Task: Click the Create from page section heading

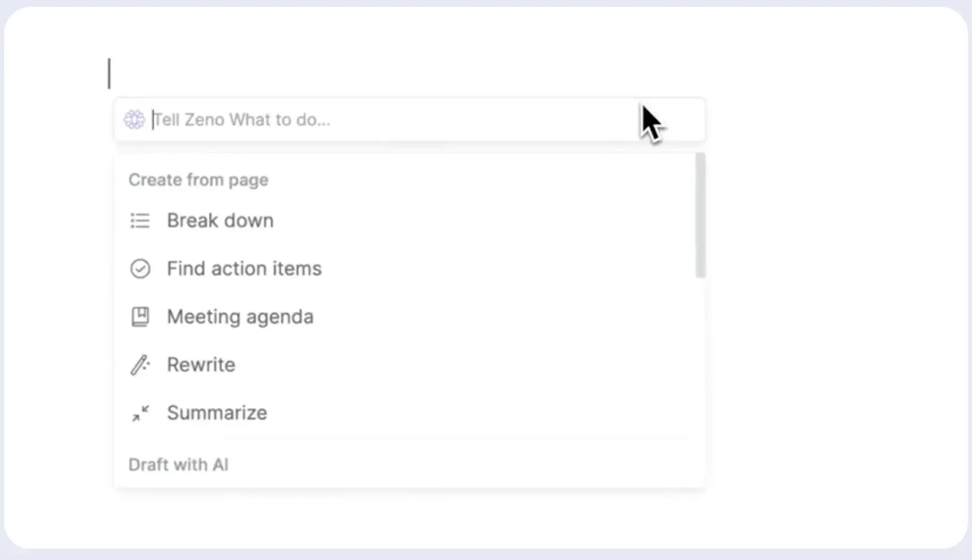Action: (x=199, y=180)
